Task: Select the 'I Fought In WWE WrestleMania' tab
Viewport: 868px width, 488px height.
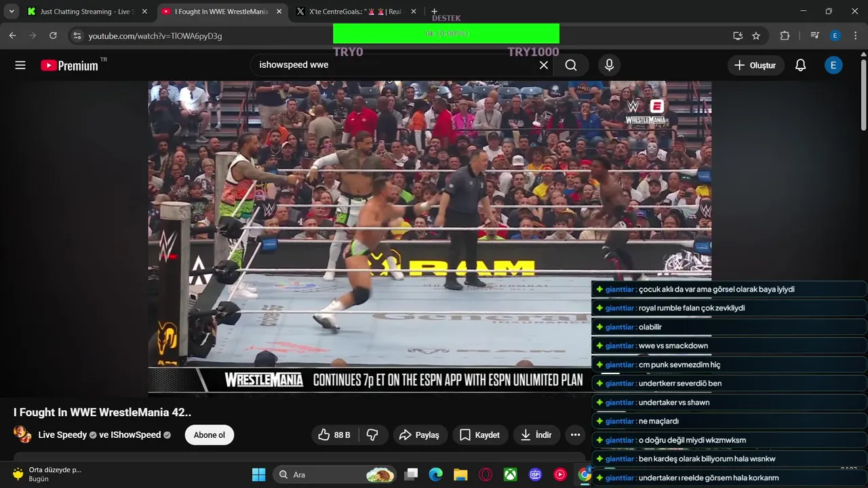Action: [222, 12]
